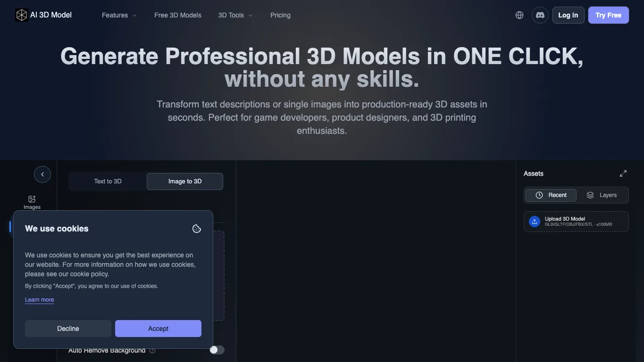The height and width of the screenshot is (362, 644).
Task: Open the language globe selector
Action: point(519,15)
